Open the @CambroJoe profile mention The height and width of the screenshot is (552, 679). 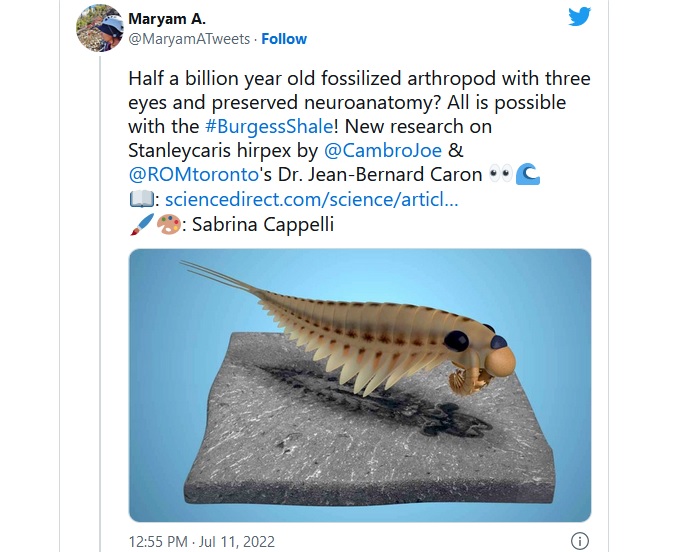click(x=383, y=150)
